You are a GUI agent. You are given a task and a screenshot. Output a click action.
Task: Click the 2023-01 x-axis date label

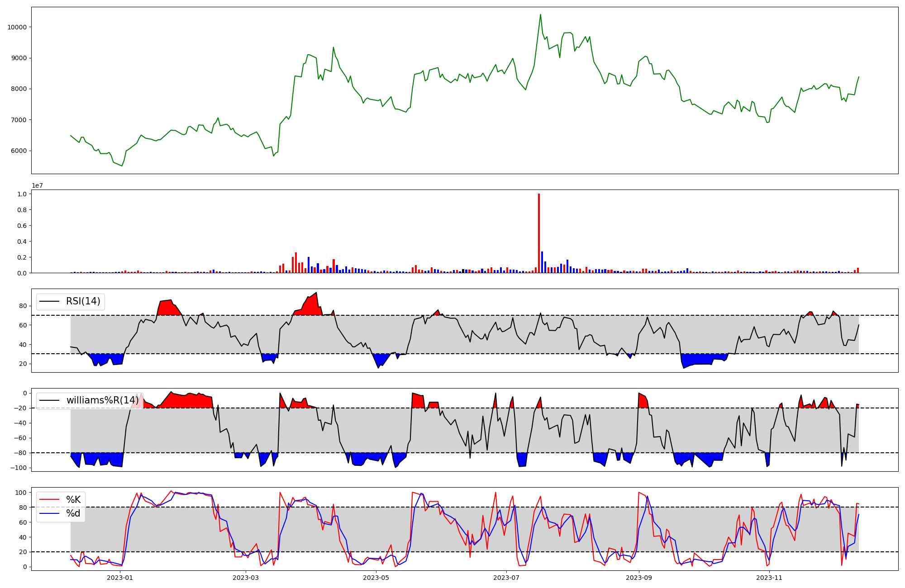coord(120,578)
